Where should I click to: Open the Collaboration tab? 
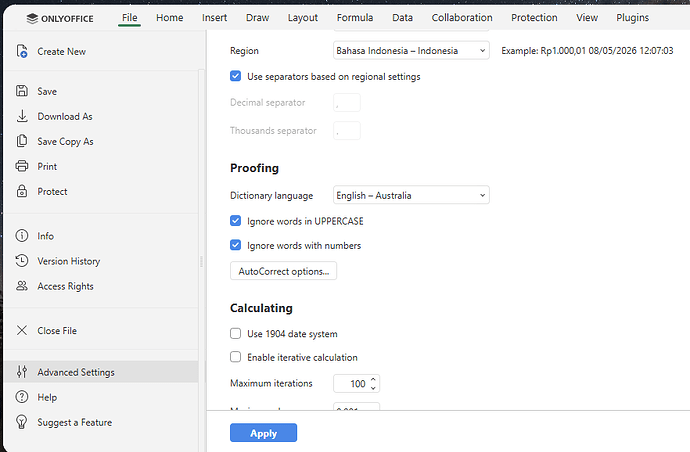point(462,18)
